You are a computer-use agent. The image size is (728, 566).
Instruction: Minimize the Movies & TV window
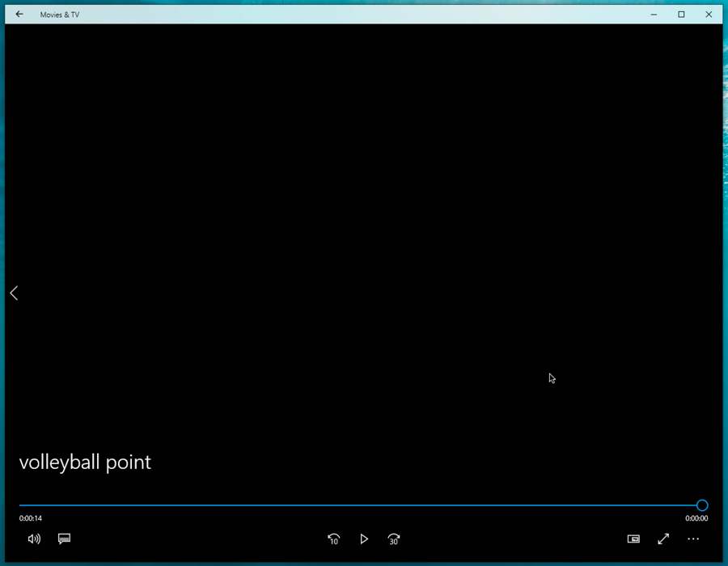pos(653,14)
